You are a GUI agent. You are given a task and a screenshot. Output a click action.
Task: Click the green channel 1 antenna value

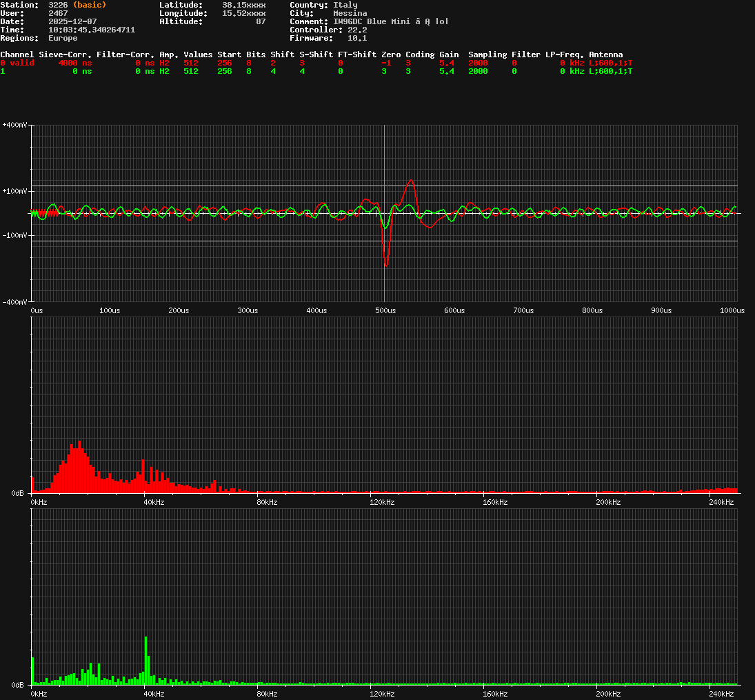[610, 71]
